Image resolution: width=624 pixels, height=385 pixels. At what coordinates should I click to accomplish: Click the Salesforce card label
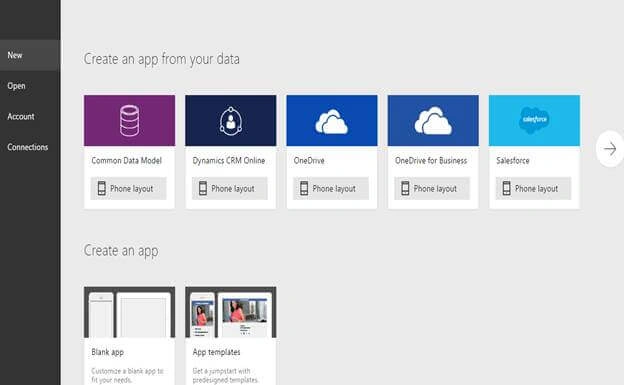[x=513, y=160]
